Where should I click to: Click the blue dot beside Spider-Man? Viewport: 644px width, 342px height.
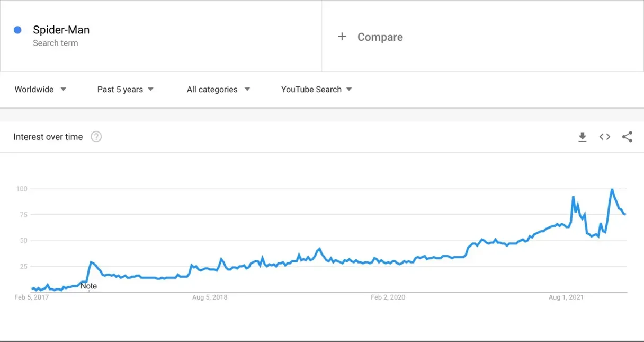point(17,30)
